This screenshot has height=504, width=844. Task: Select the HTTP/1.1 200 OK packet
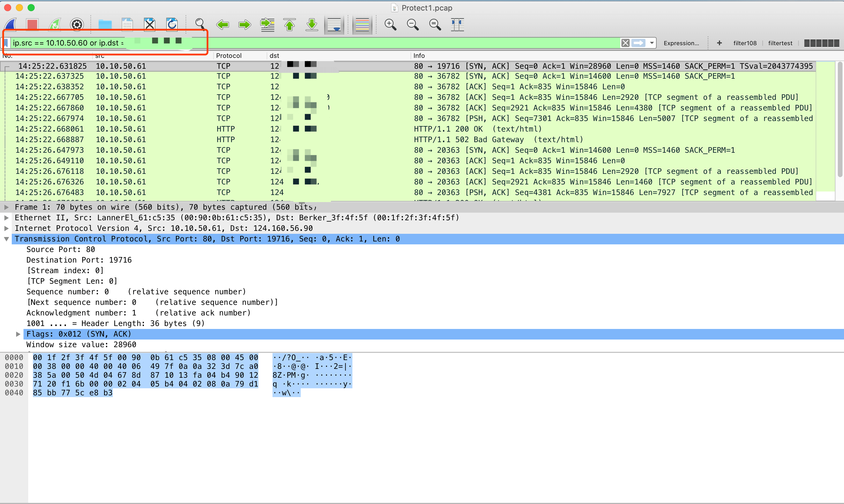(408, 129)
